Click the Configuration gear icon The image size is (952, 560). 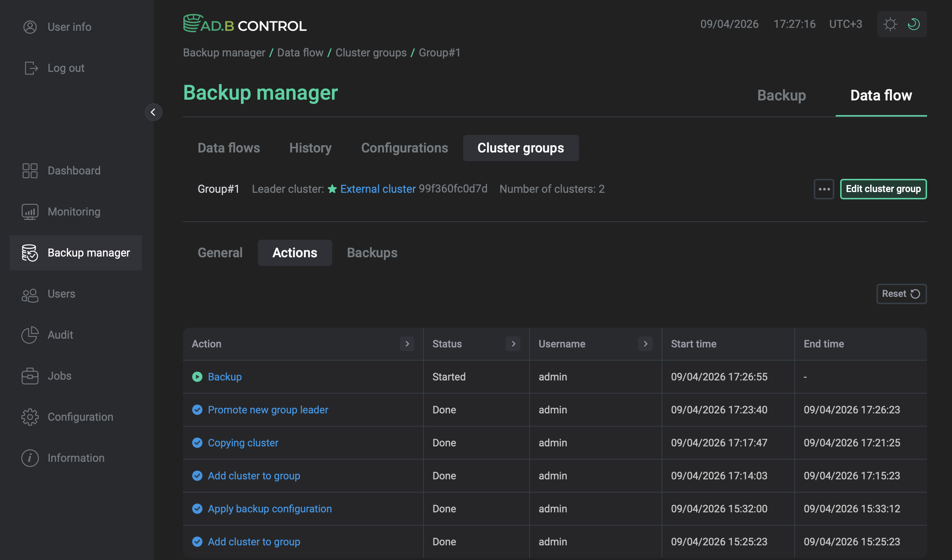pyautogui.click(x=30, y=417)
